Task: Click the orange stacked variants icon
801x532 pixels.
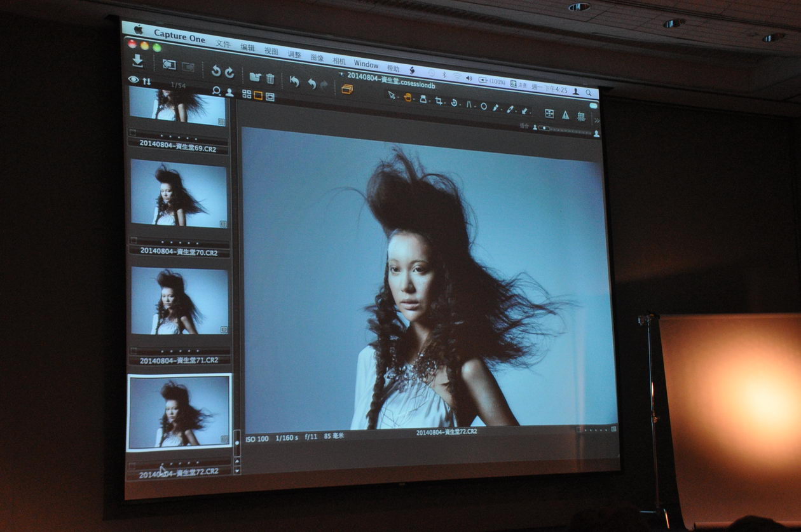Action: pos(347,89)
